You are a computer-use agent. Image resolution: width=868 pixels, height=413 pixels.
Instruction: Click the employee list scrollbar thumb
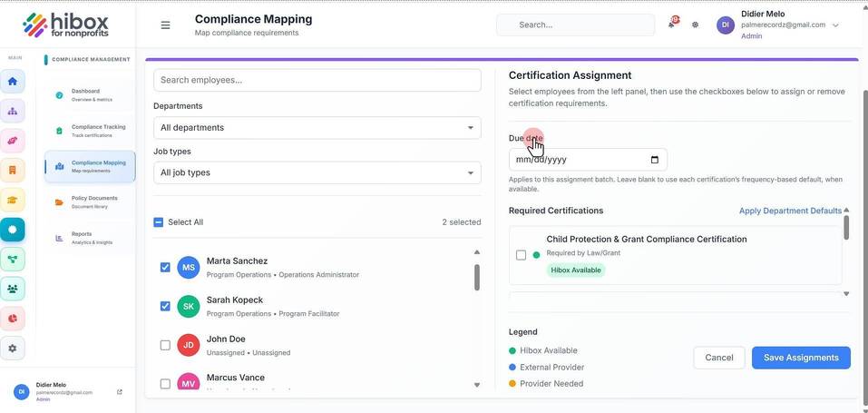tap(476, 277)
